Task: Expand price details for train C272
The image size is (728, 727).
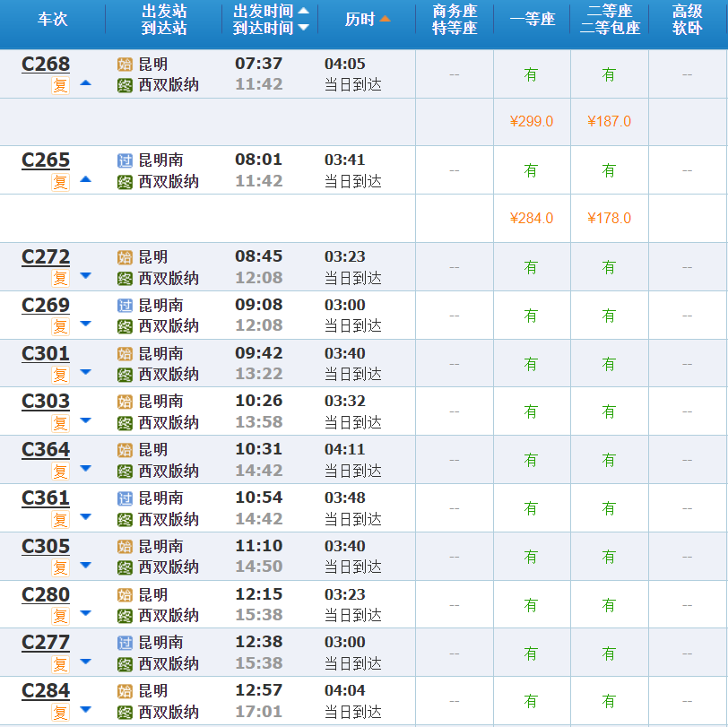Action: coord(86,276)
